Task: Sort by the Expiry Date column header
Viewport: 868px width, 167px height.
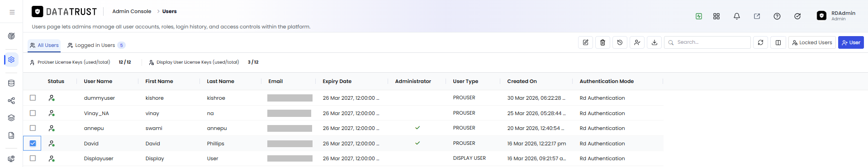Action: [x=337, y=81]
